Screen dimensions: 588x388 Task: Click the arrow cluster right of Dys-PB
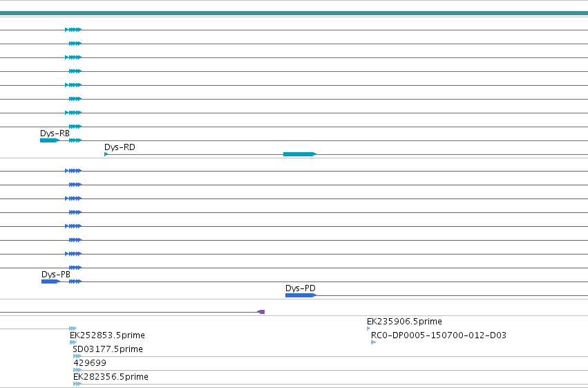75,281
